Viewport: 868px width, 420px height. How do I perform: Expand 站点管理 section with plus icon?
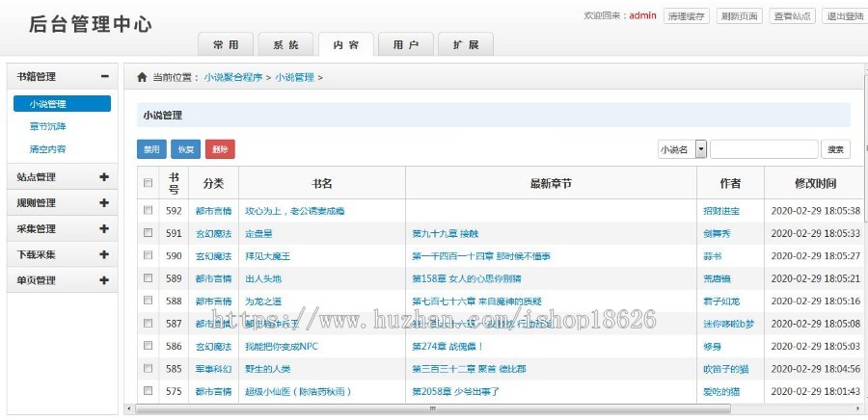(104, 177)
